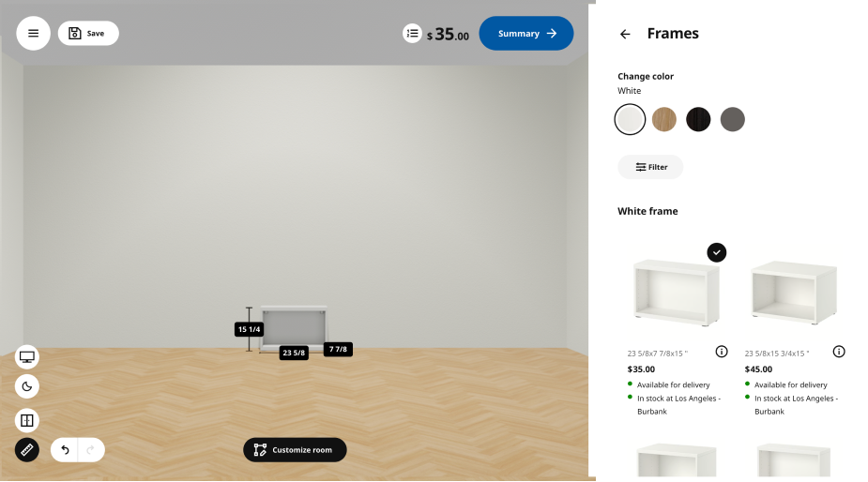Toggle the doors view icon
Image resolution: width=868 pixels, height=482 pixels.
tap(27, 420)
